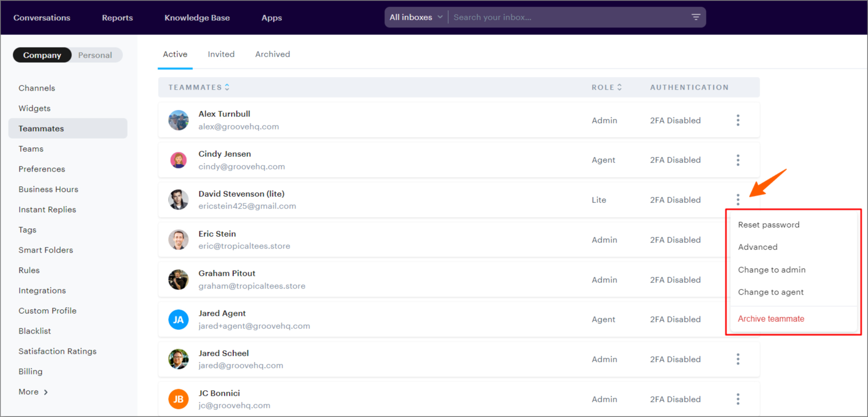The width and height of the screenshot is (868, 417).
Task: Click the Authentication column header
Action: coord(689,88)
